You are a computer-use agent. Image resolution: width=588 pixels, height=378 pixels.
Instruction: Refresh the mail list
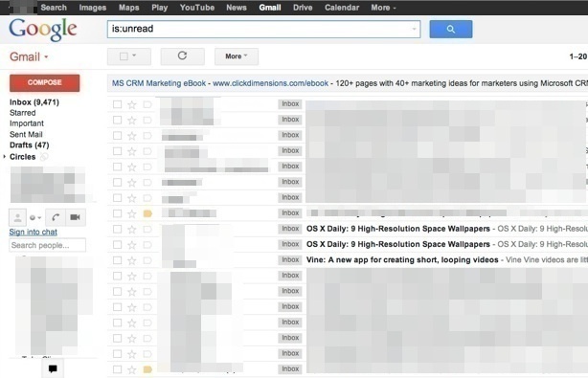click(182, 56)
